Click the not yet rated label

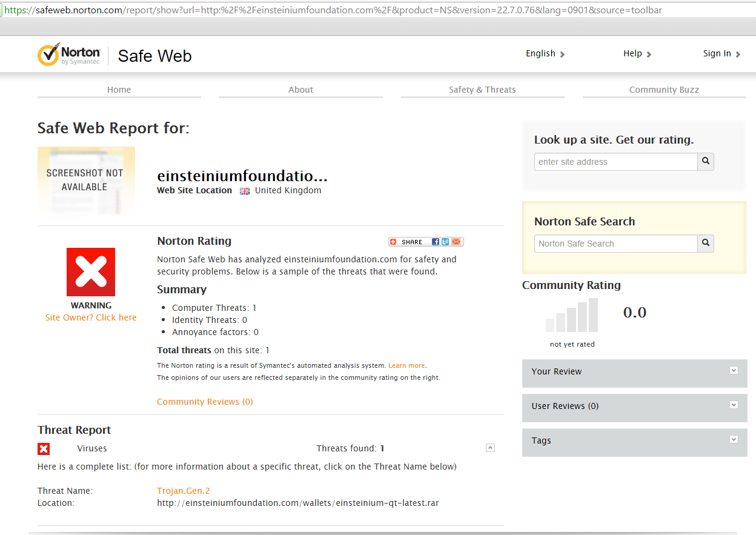click(x=572, y=344)
